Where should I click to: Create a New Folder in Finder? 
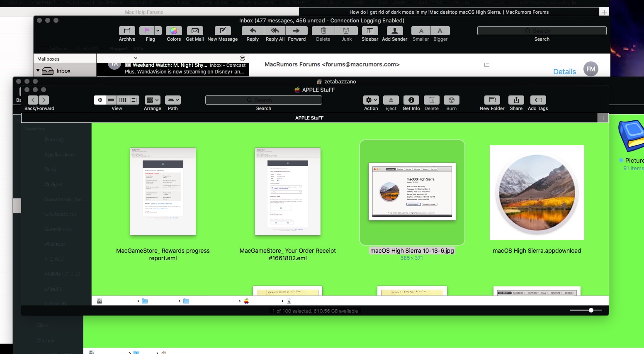point(492,100)
